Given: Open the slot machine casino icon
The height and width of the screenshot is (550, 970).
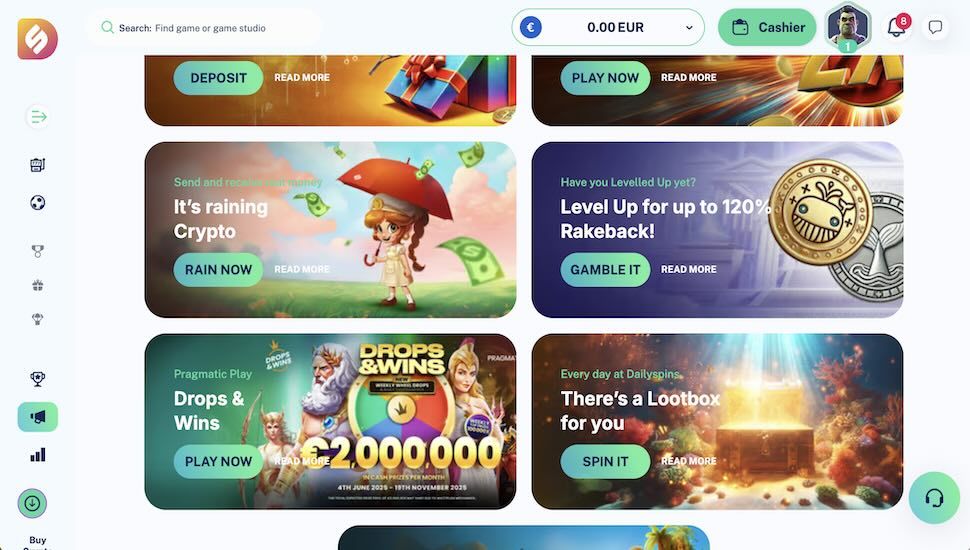Looking at the screenshot, I should (38, 165).
